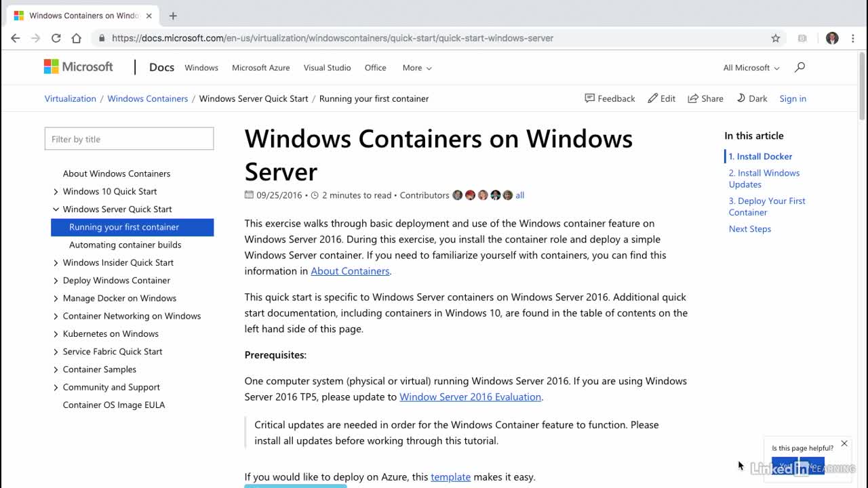Click the Edit pencil button
Image resolution: width=868 pixels, height=488 pixels.
(x=661, y=98)
